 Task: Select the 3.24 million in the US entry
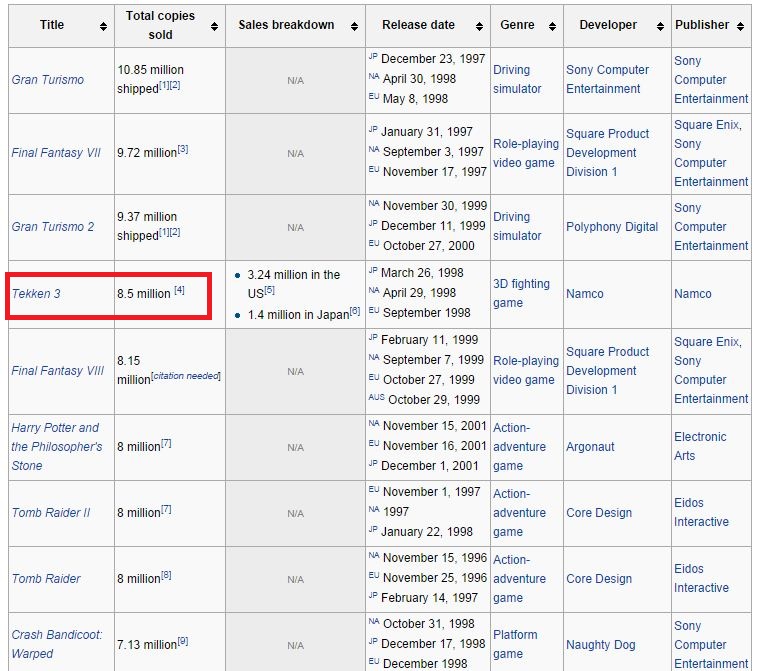(294, 284)
